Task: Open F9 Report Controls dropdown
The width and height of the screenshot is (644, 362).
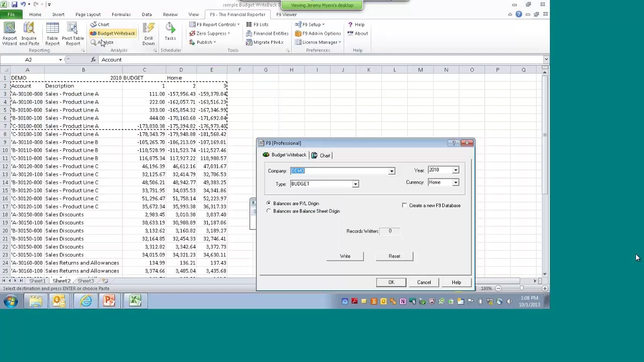Action: 213,25
